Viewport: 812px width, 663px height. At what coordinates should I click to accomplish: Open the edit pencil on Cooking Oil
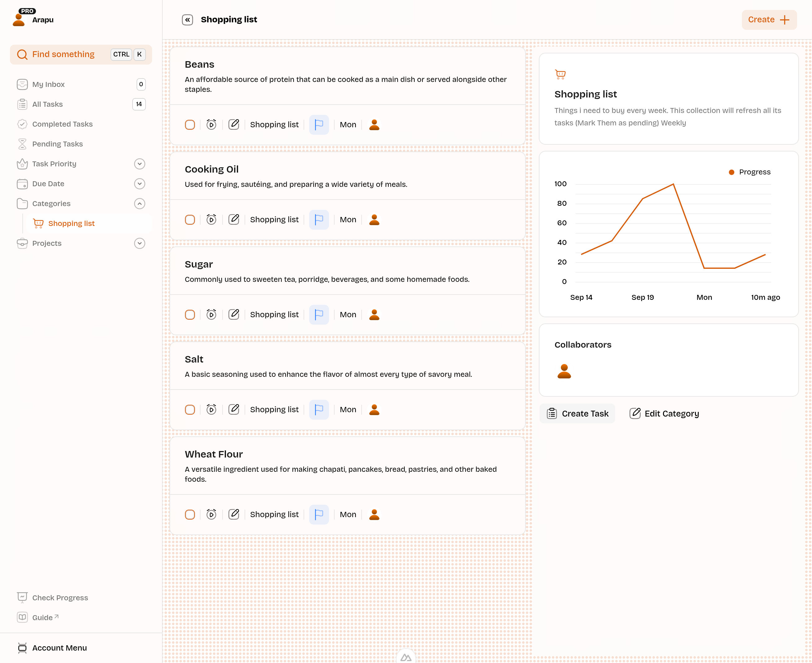point(234,219)
